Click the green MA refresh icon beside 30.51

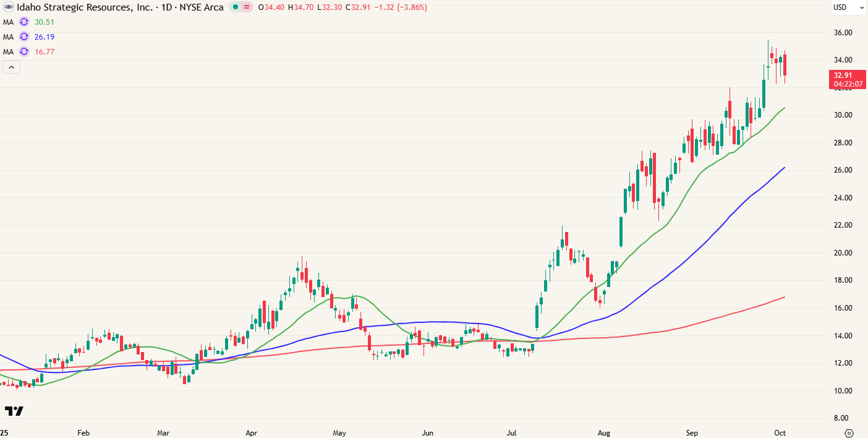[24, 22]
